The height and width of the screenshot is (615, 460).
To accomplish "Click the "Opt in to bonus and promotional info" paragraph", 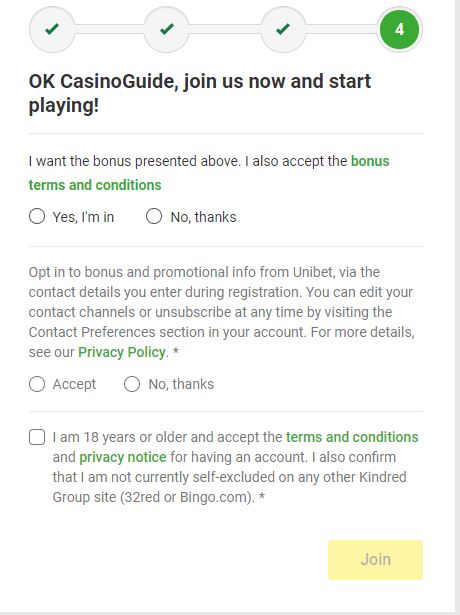I will tap(222, 312).
